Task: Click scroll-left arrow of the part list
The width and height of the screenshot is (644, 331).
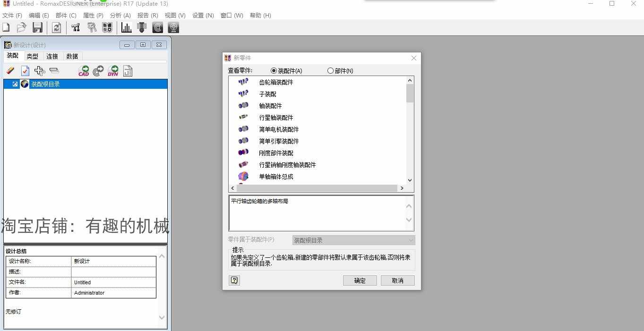Action: point(232,188)
